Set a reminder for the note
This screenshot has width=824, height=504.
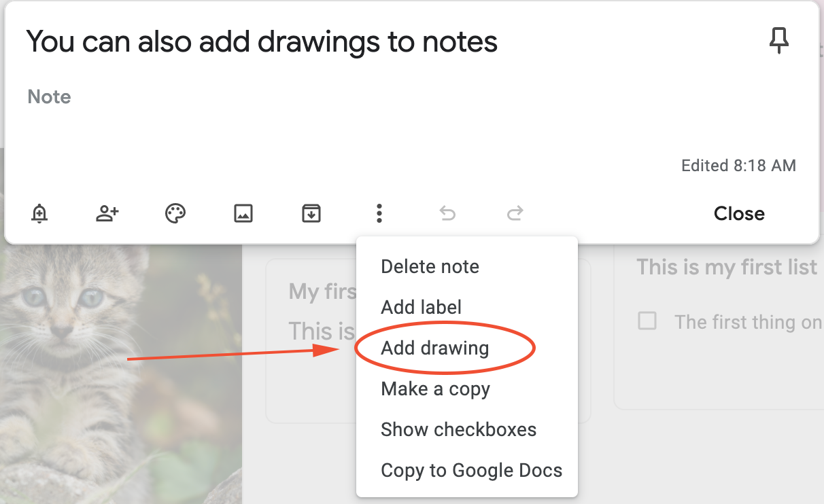[x=39, y=213]
